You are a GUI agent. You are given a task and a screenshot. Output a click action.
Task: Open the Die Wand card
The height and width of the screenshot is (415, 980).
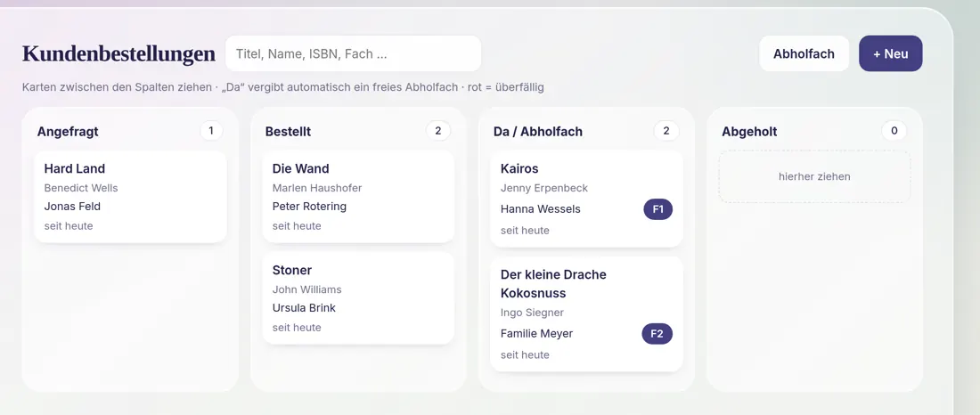pyautogui.click(x=358, y=196)
